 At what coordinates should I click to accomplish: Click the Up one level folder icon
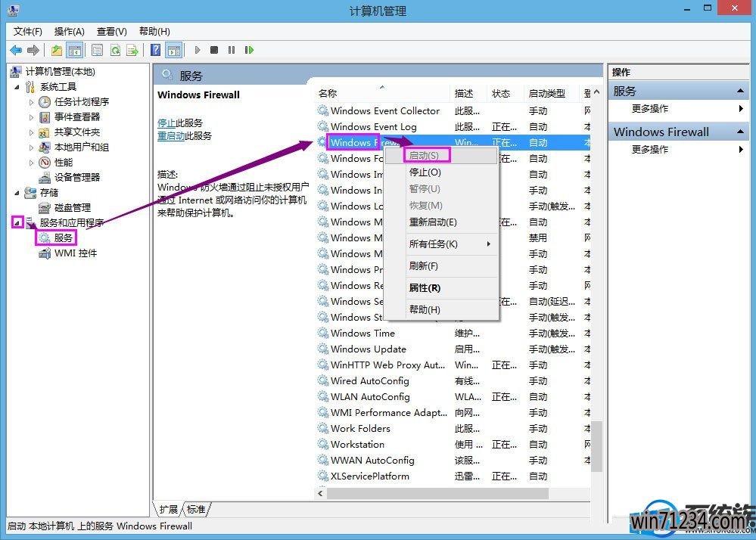57,50
